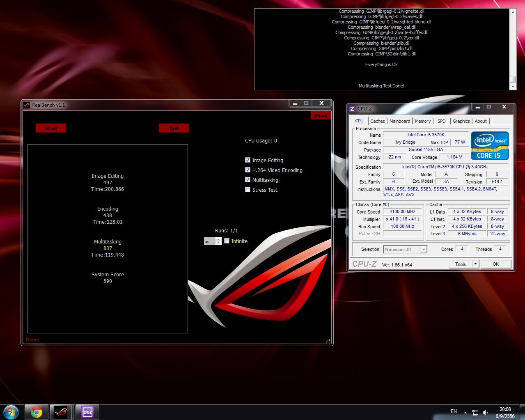
Task: Click the EN language indicator
Action: pos(454,411)
